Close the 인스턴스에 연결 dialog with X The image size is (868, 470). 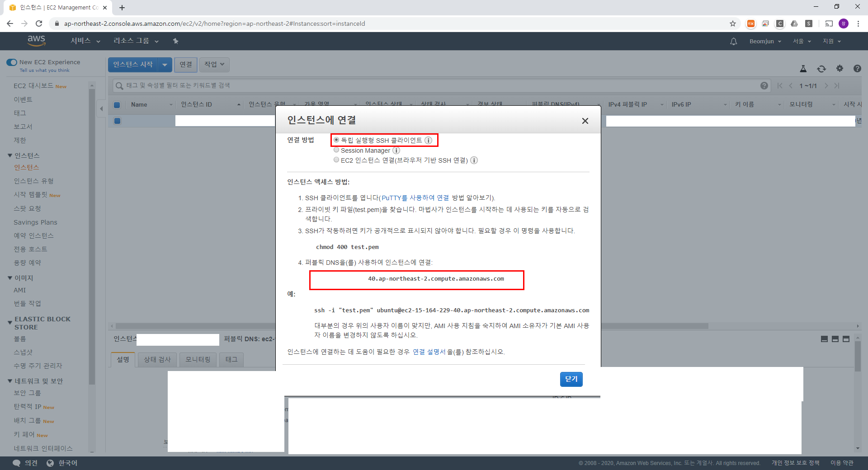[585, 121]
